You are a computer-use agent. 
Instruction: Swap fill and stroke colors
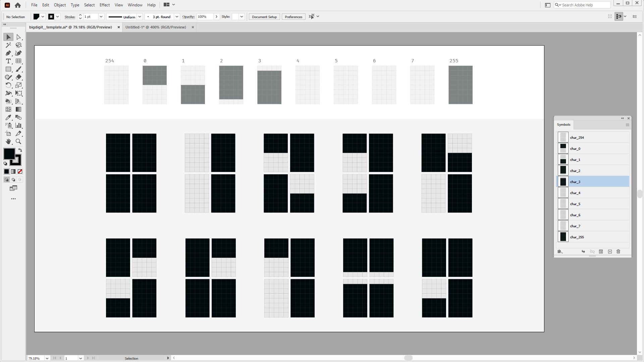click(x=20, y=150)
